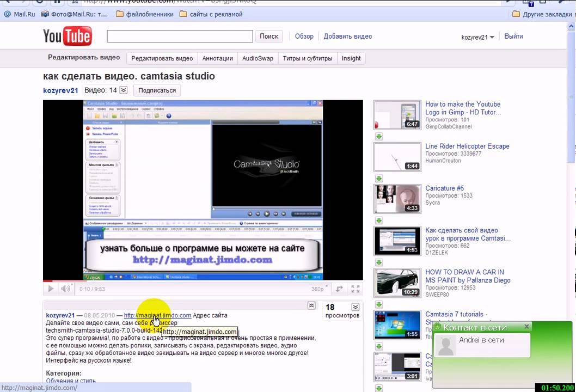The image size is (576, 392).
Task: Click the Подписаться button
Action: click(157, 90)
